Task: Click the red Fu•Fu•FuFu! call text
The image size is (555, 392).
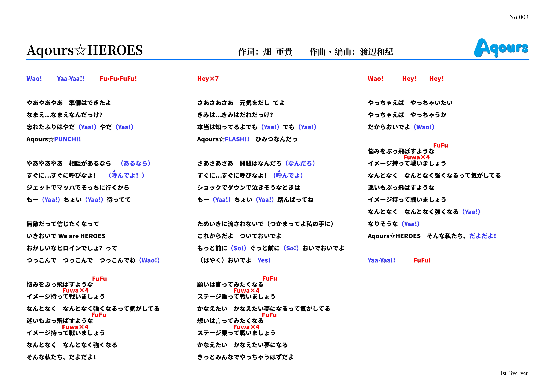Action: click(118, 79)
